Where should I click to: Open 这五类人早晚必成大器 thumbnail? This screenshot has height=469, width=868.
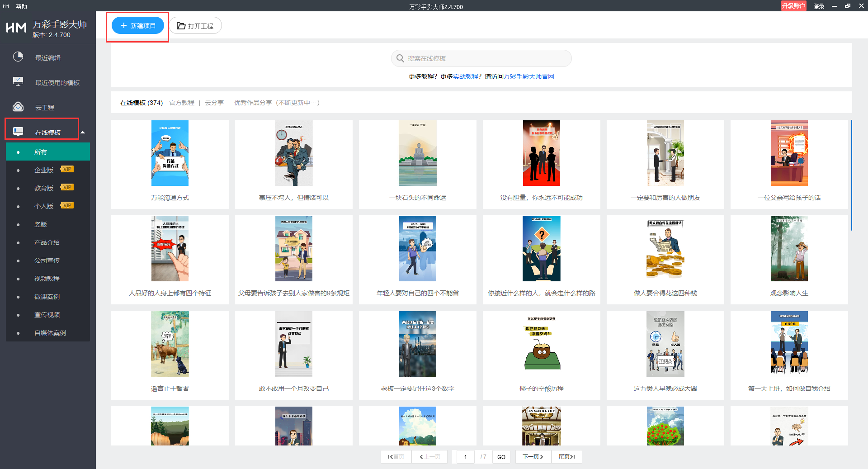(x=665, y=344)
